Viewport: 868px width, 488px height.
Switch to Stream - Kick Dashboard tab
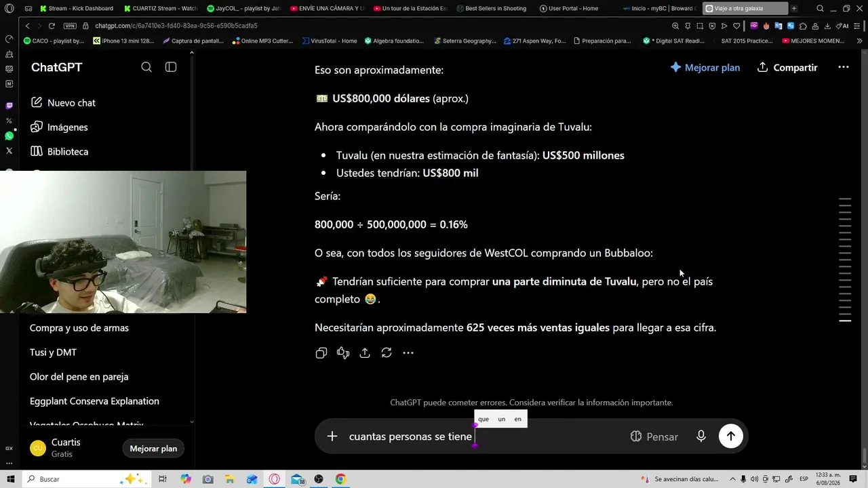[77, 9]
